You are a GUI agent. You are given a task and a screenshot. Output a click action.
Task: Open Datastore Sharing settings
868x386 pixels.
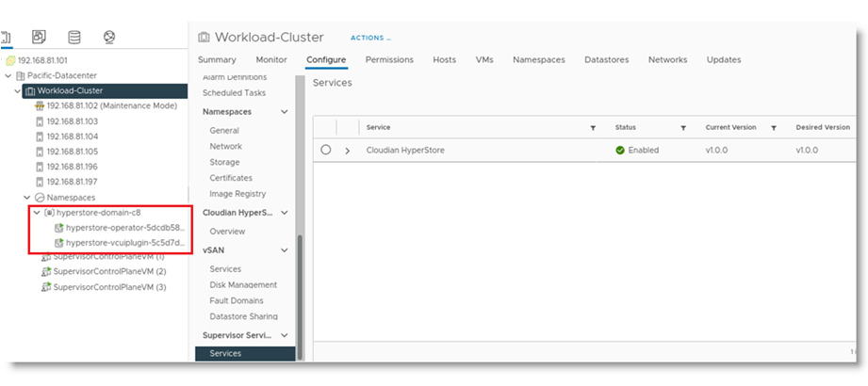point(243,317)
